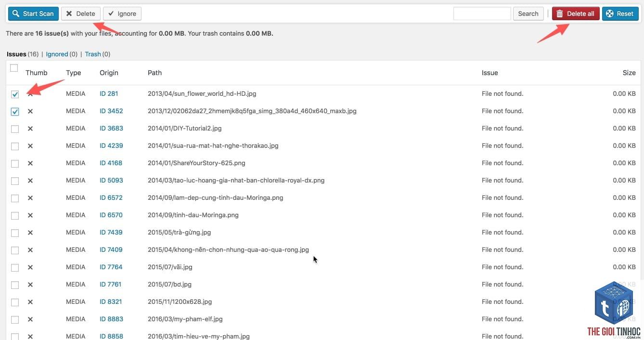Open the ID 4239 link
Screen dimensions: 644x340
(x=111, y=145)
